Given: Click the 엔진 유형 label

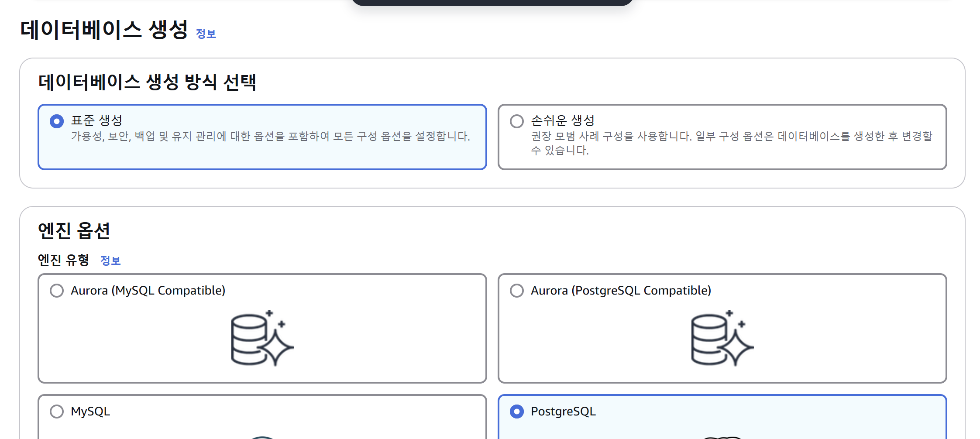Looking at the screenshot, I should click(x=64, y=260).
